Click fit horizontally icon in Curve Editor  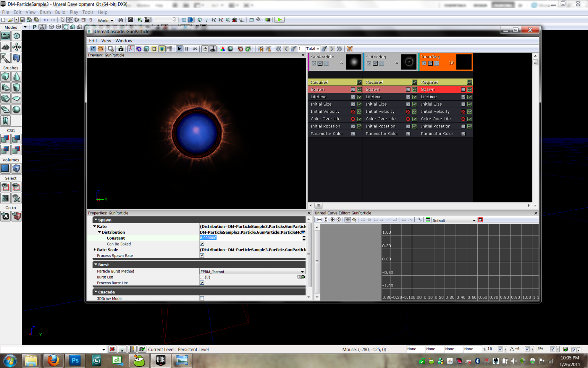coord(319,220)
